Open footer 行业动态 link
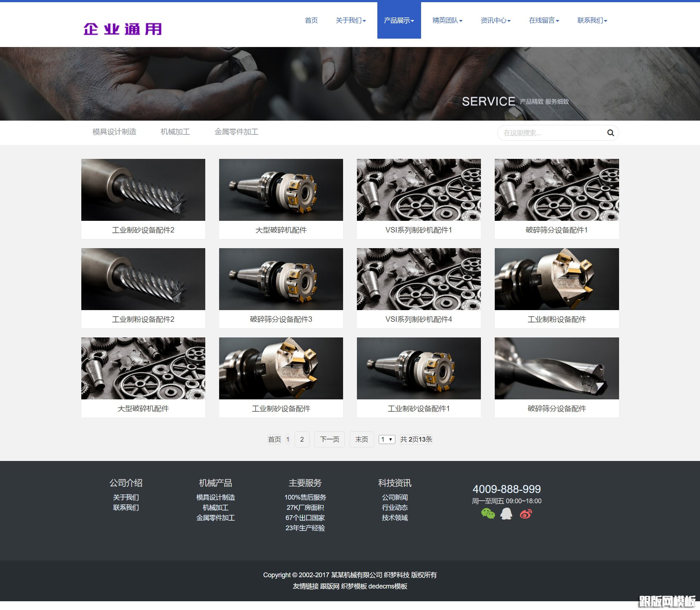The width and height of the screenshot is (700, 610). point(395,508)
